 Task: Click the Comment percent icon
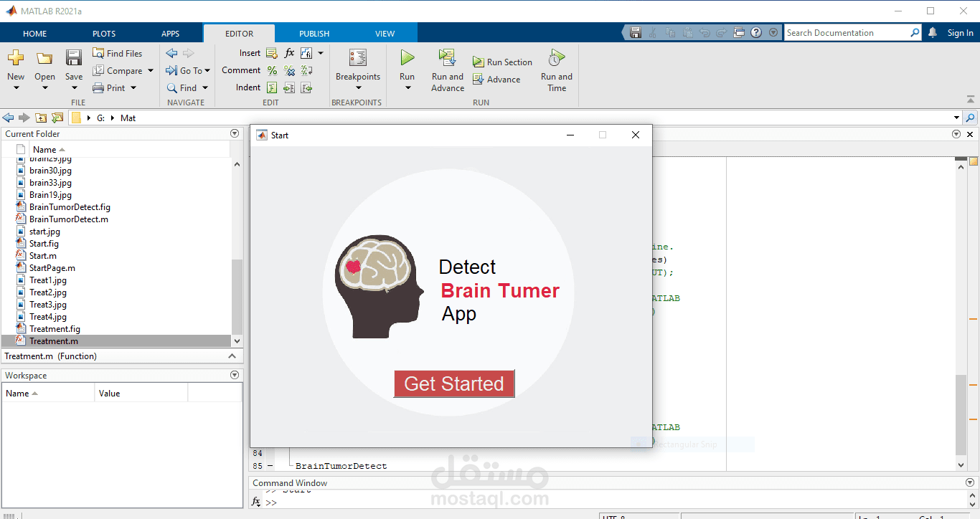coord(272,70)
